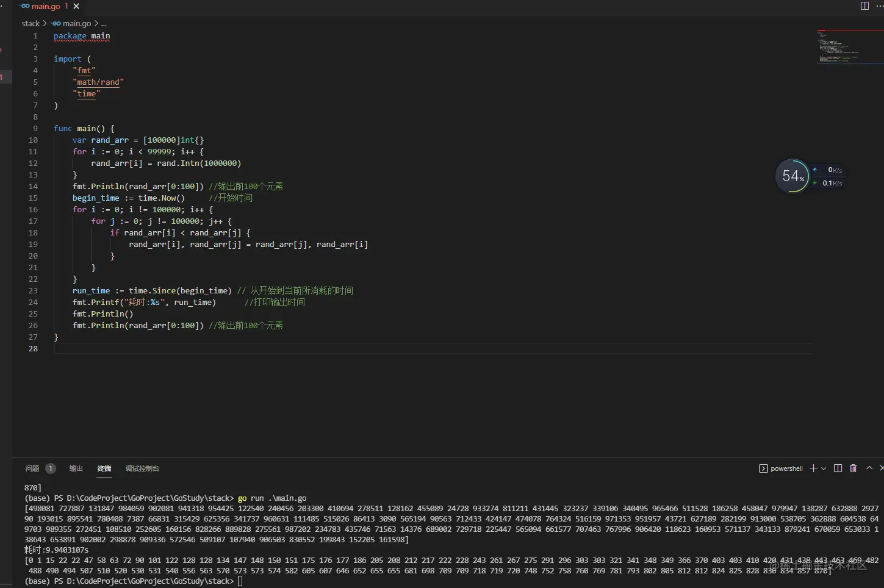Screen dimensions: 884x588
Task: Click the fmt.Printf("耗时:%s", run_time) line
Action: pos(144,303)
